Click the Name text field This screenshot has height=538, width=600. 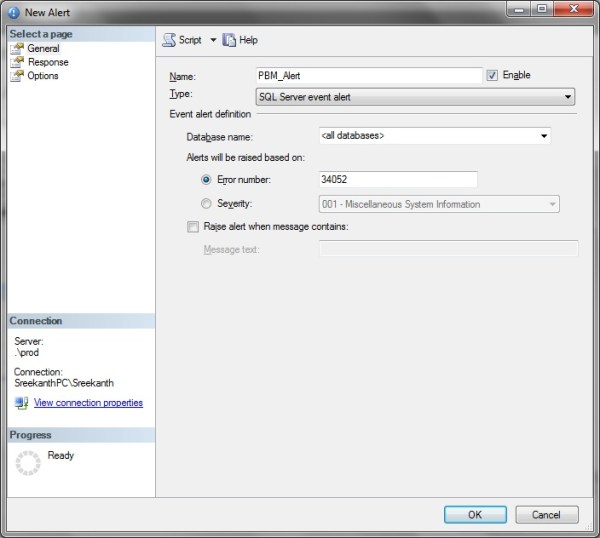click(x=369, y=75)
